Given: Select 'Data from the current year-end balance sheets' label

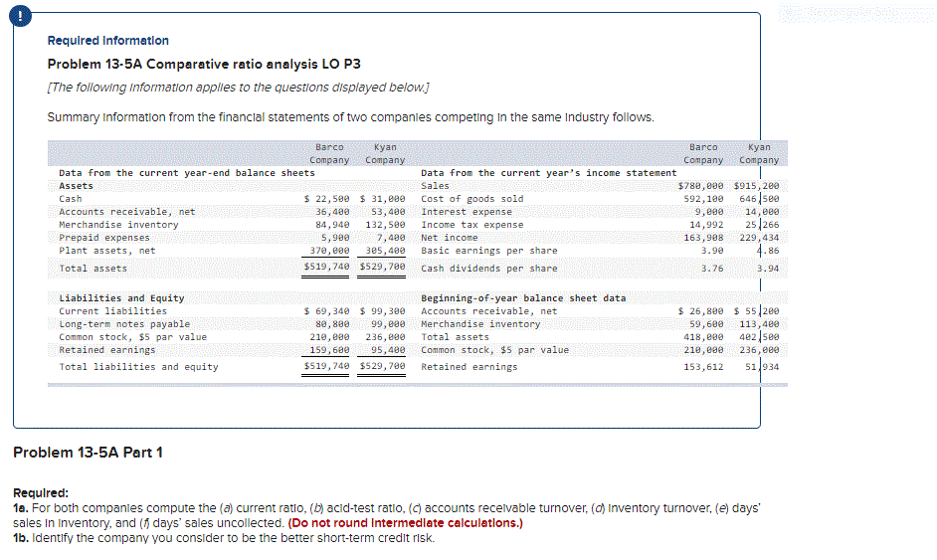Looking at the screenshot, I should coord(186,173).
